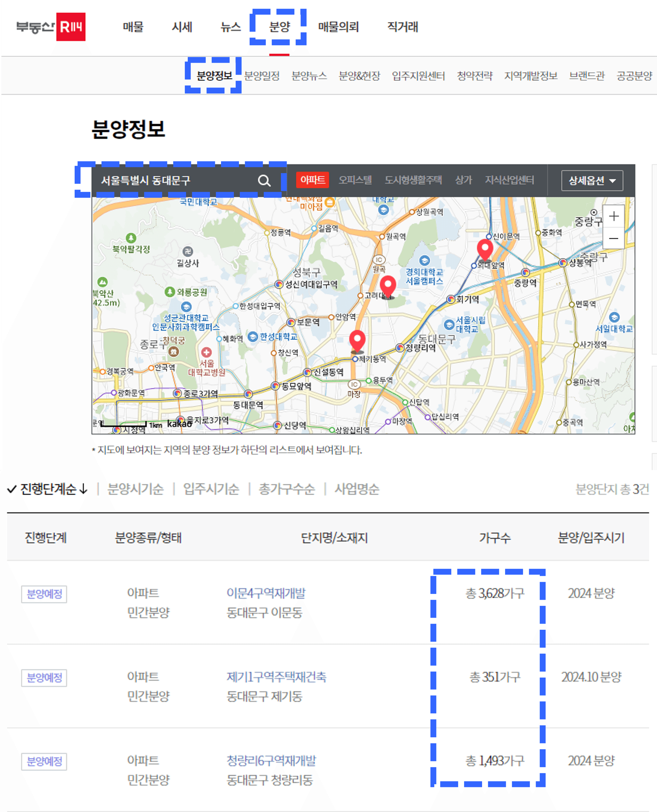The height and width of the screenshot is (812, 657).
Task: Click the 동대문구 이문동 address text
Action: [x=264, y=613]
